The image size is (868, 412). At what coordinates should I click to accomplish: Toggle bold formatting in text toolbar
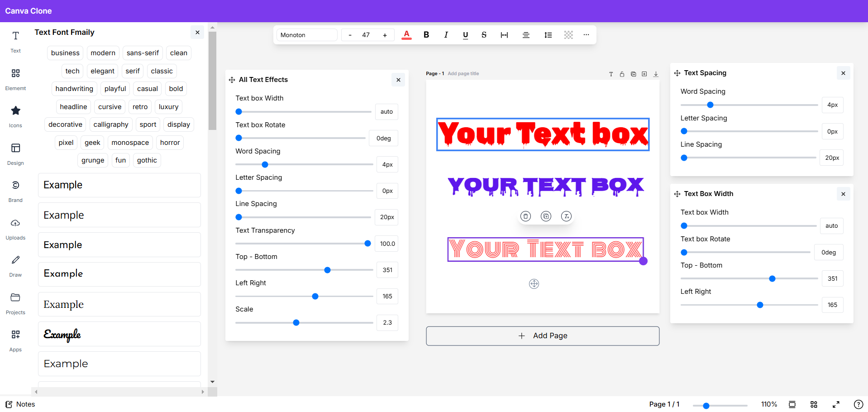426,35
